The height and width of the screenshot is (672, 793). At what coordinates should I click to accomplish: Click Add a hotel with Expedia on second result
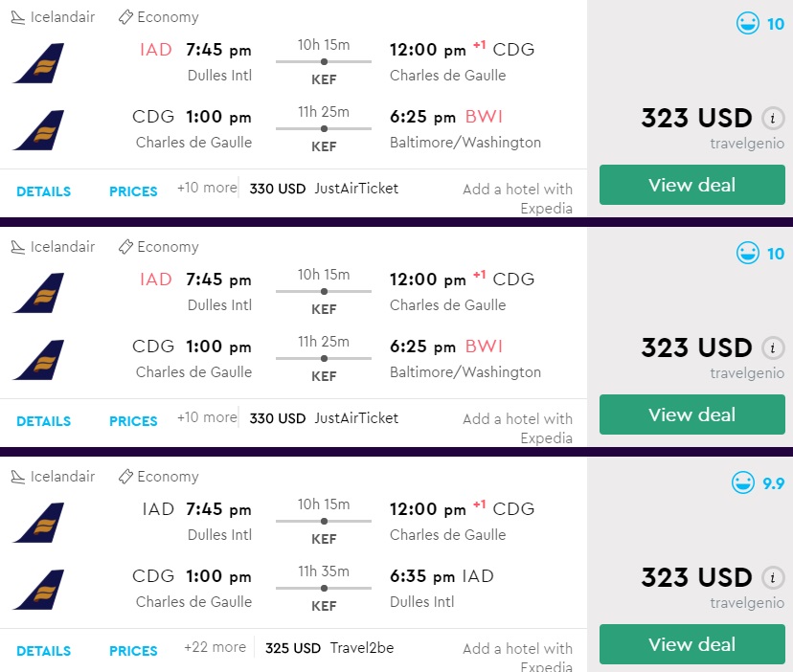(517, 428)
